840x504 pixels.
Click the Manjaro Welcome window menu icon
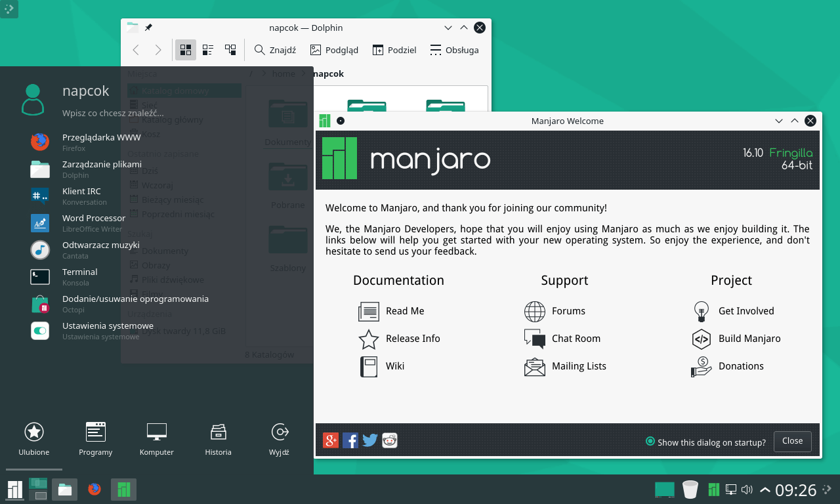click(x=324, y=121)
